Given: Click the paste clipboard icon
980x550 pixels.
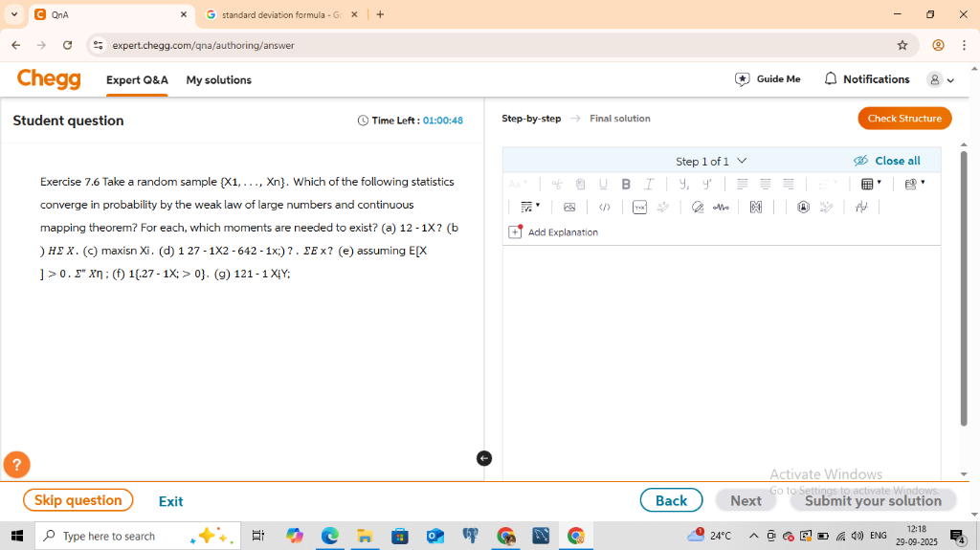Looking at the screenshot, I should coord(580,184).
